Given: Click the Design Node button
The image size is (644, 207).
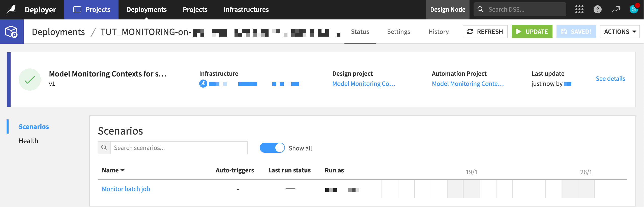Looking at the screenshot, I should pyautogui.click(x=448, y=10).
